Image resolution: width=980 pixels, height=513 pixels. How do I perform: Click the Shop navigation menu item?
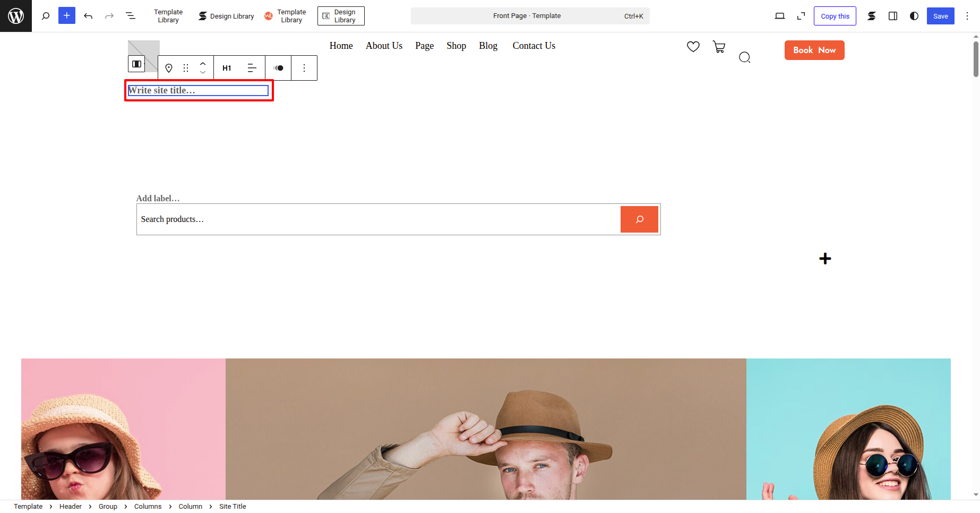pyautogui.click(x=456, y=46)
